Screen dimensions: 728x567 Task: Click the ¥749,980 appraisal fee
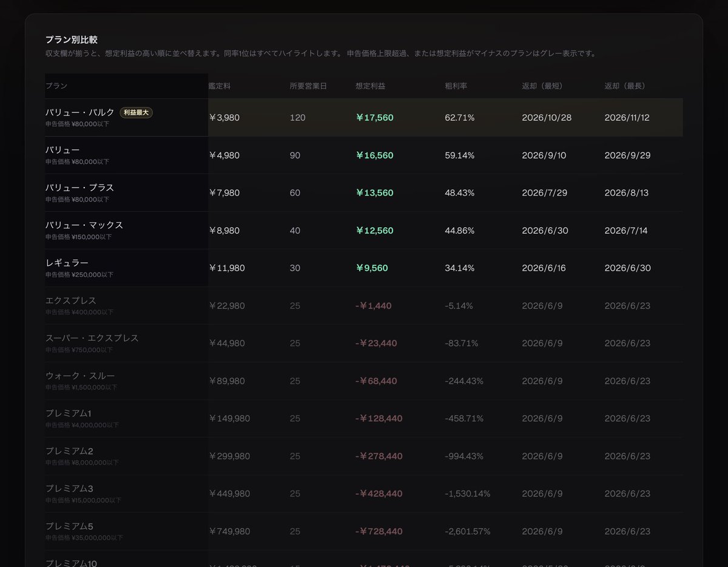coord(229,532)
